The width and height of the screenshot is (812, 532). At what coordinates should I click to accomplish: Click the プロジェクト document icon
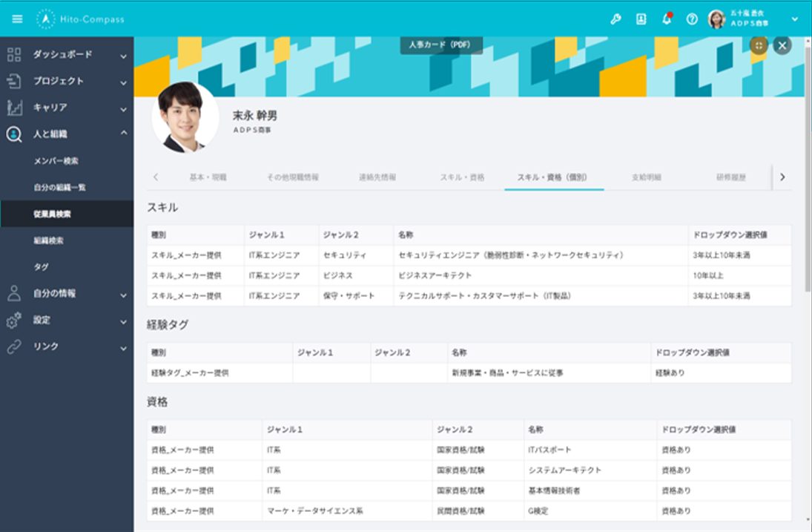pos(14,81)
